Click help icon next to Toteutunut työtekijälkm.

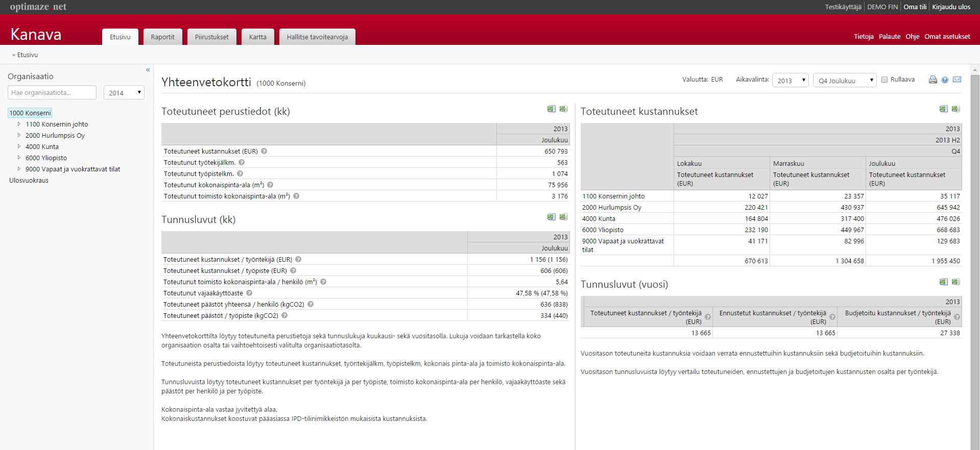(x=242, y=163)
